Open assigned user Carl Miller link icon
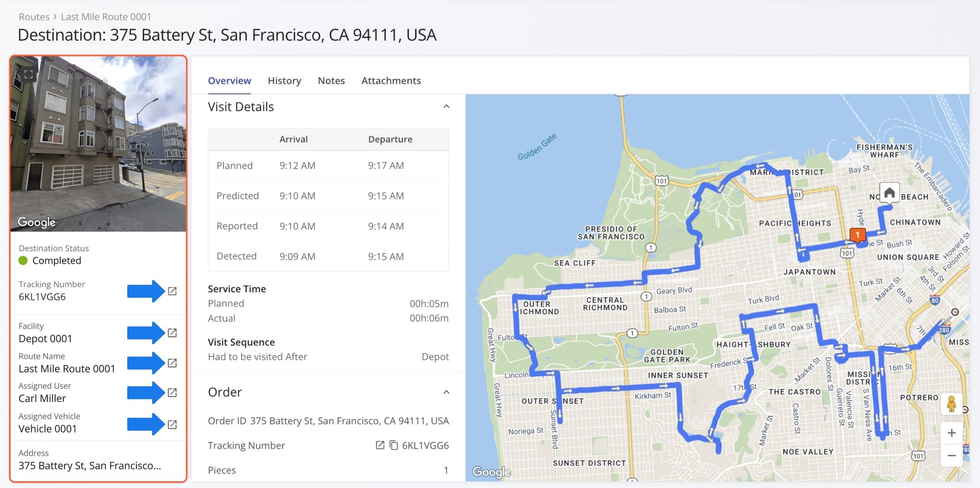 pyautogui.click(x=172, y=392)
